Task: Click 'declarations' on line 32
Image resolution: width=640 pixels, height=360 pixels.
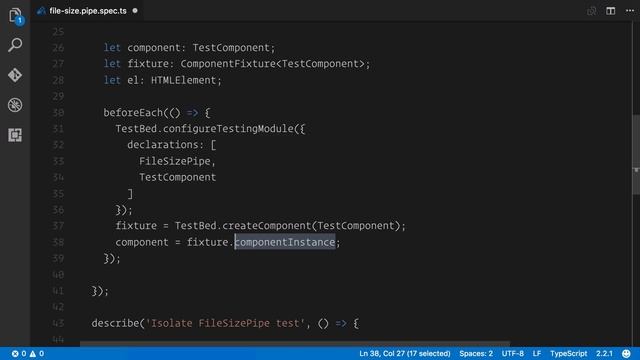Action: pos(162,145)
